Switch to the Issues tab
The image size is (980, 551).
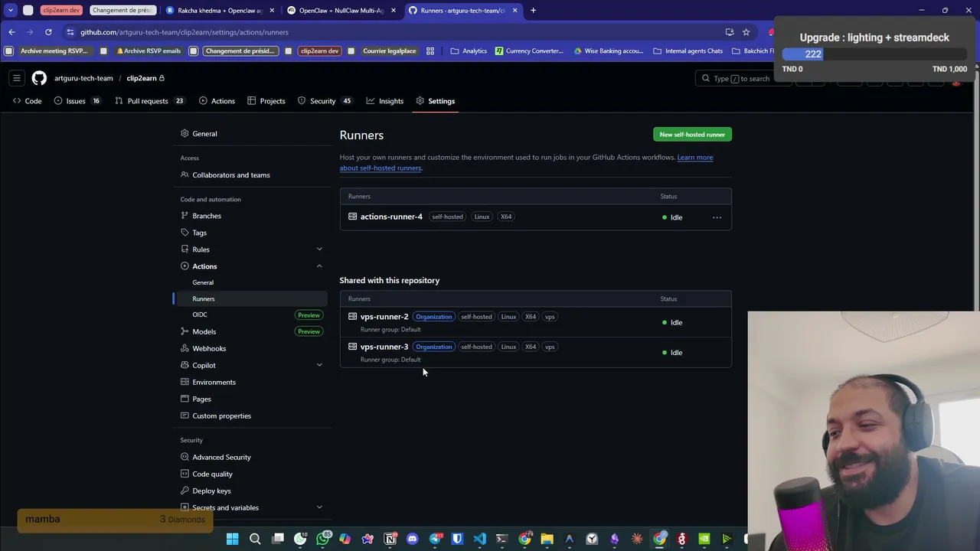tap(77, 101)
